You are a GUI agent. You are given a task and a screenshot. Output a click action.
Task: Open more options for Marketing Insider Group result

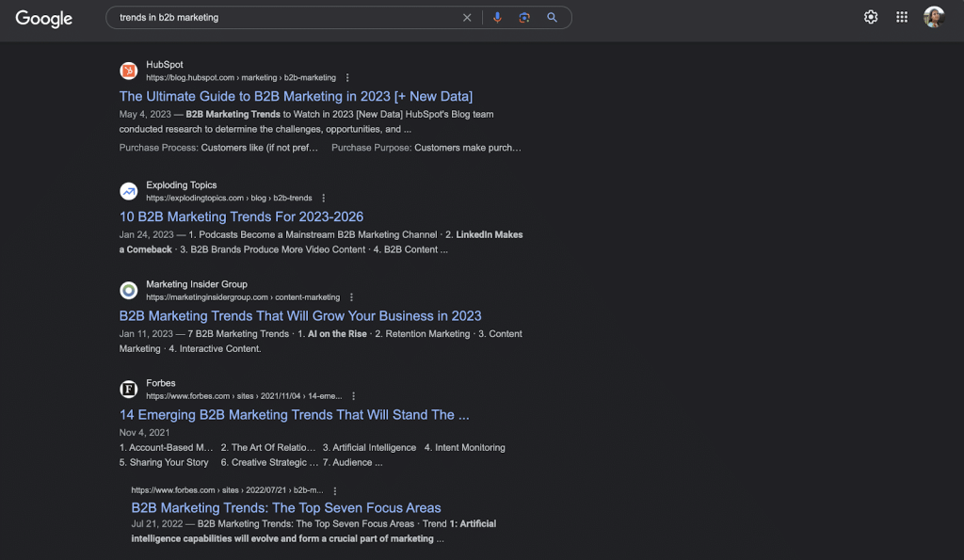coord(351,297)
